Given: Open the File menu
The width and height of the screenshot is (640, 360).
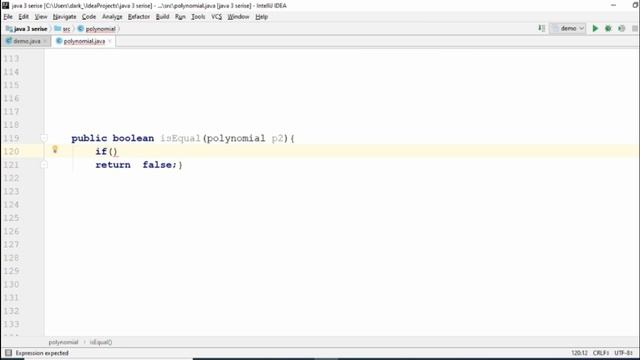Looking at the screenshot, I should click(x=8, y=17).
